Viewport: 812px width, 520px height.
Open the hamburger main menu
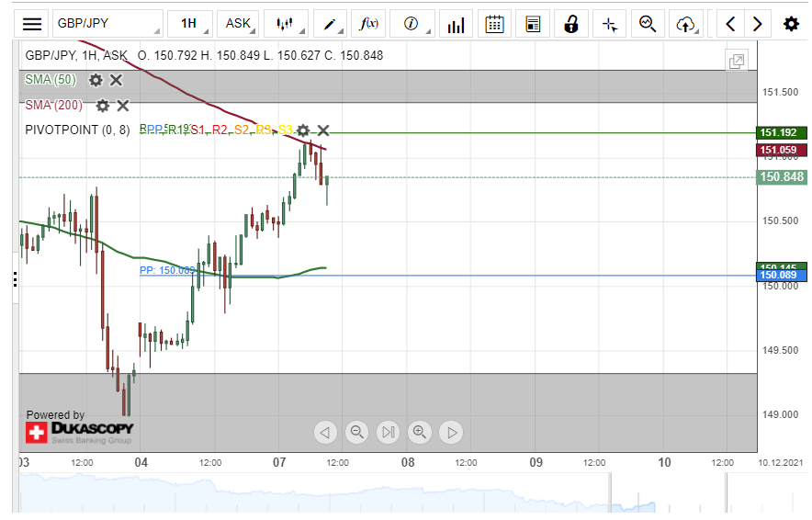[32, 24]
